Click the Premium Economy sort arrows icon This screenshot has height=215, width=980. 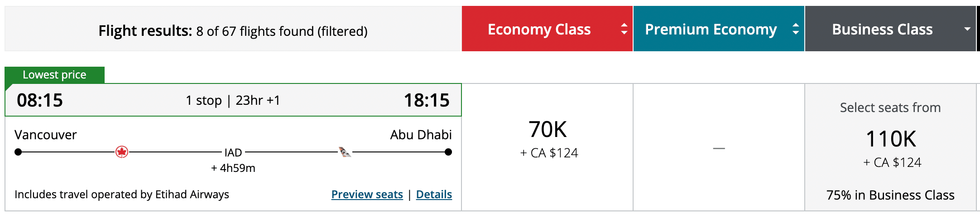tap(795, 29)
